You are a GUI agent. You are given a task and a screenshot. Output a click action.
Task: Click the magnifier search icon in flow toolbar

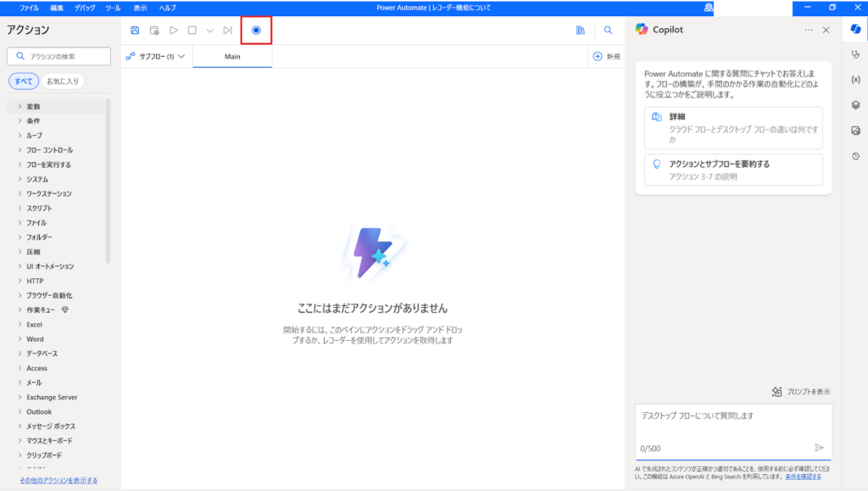coord(608,31)
